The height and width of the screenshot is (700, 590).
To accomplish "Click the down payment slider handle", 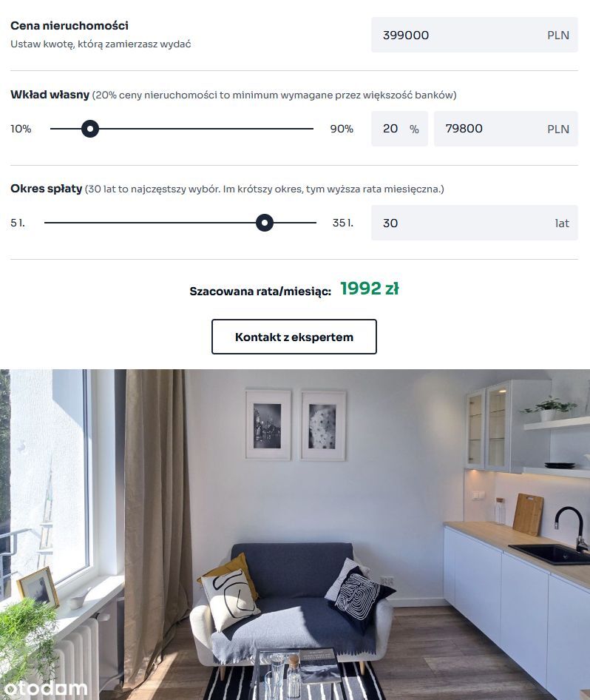I will pyautogui.click(x=90, y=129).
